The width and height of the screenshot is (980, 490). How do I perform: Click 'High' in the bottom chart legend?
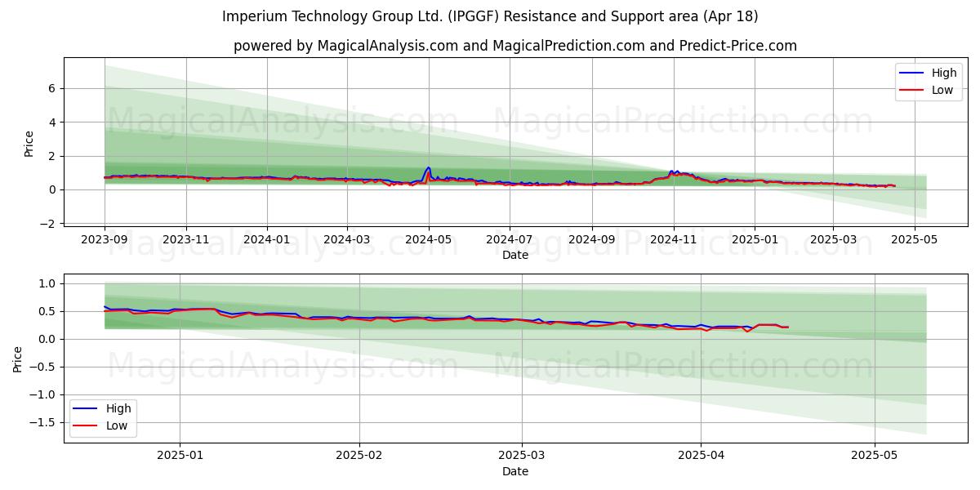coord(118,408)
